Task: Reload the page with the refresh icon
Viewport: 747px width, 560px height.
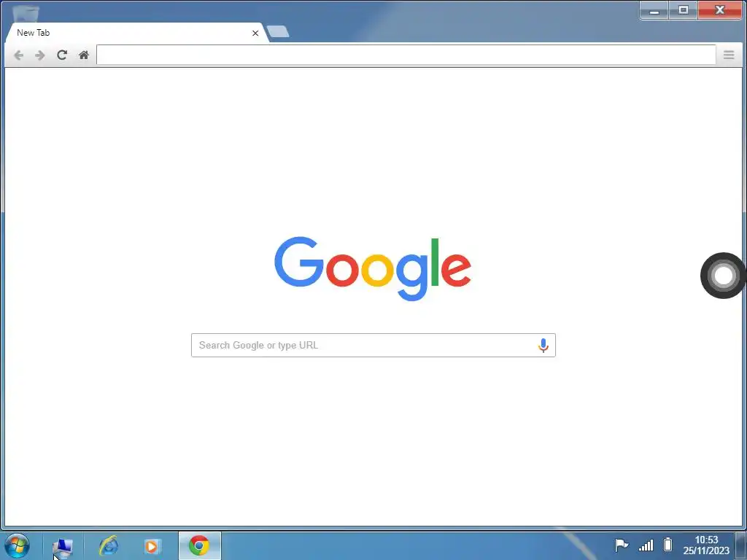Action: [62, 55]
